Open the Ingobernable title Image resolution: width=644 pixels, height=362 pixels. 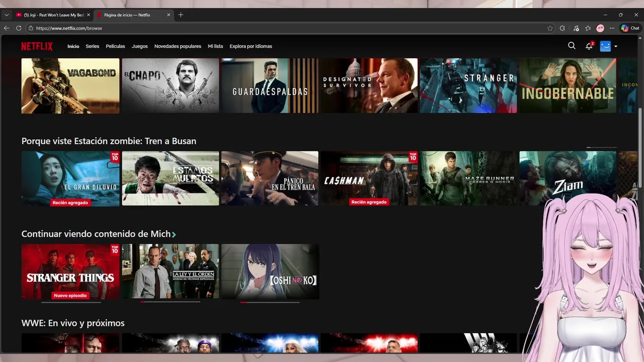tap(568, 85)
